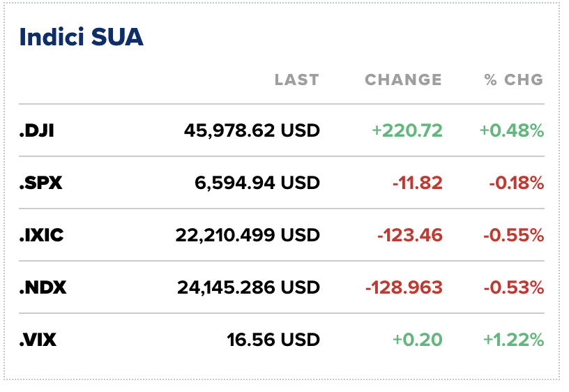Click the % CHG column header

pyautogui.click(x=513, y=80)
